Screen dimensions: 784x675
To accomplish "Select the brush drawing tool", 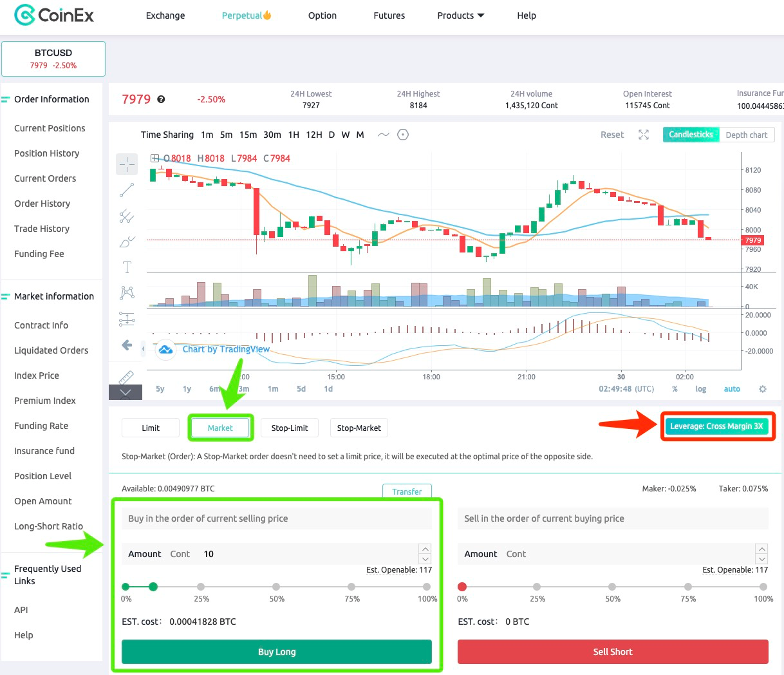I will tap(127, 242).
